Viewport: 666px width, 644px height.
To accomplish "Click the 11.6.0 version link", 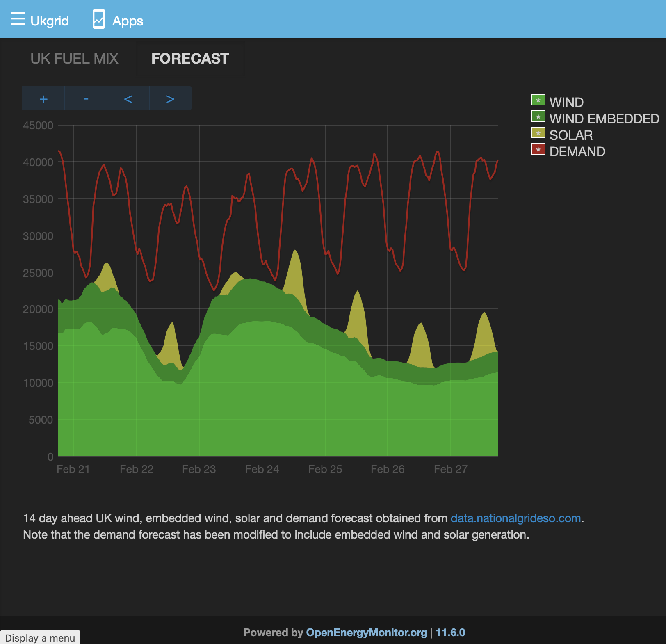I will [x=450, y=633].
